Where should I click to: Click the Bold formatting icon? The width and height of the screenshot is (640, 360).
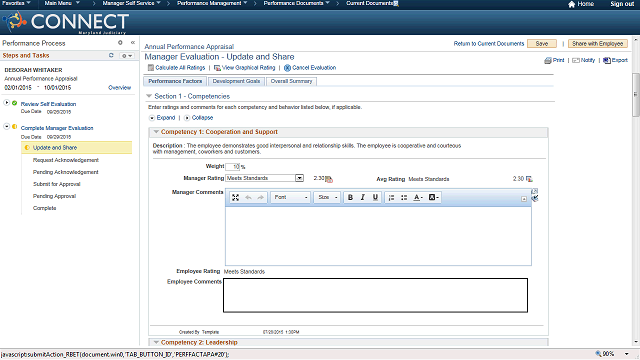point(350,198)
